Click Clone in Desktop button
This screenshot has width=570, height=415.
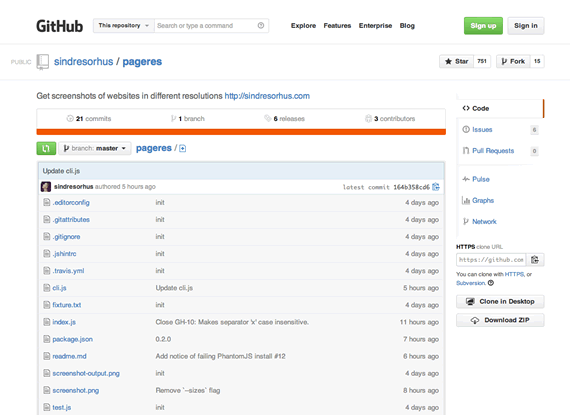(x=500, y=302)
